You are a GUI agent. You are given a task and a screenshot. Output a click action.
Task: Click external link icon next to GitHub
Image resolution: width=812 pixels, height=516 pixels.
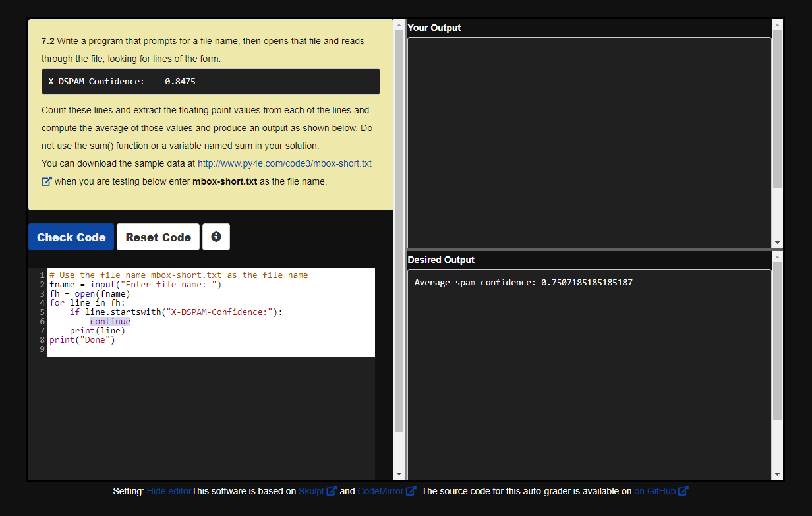tap(683, 491)
